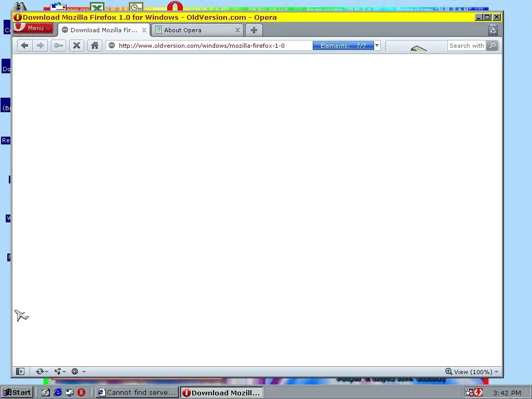Click the search magnifier button
Screen dimensions: 532x399
click(493, 46)
